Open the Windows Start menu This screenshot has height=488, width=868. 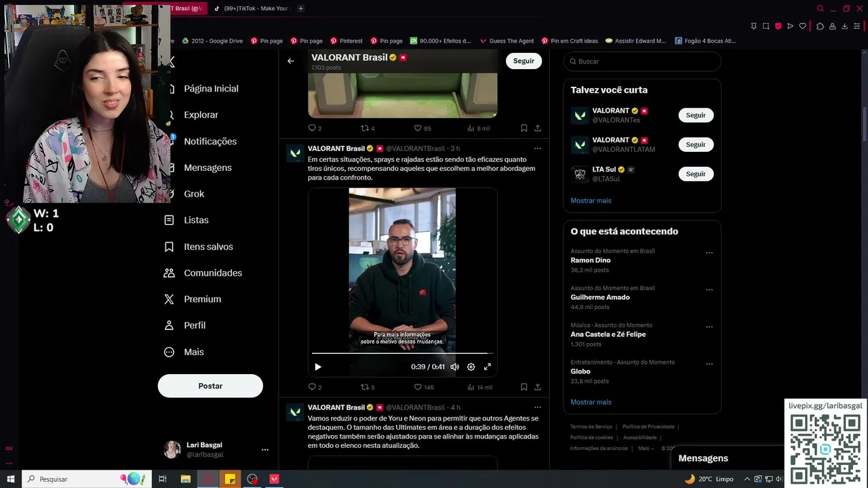(x=11, y=479)
